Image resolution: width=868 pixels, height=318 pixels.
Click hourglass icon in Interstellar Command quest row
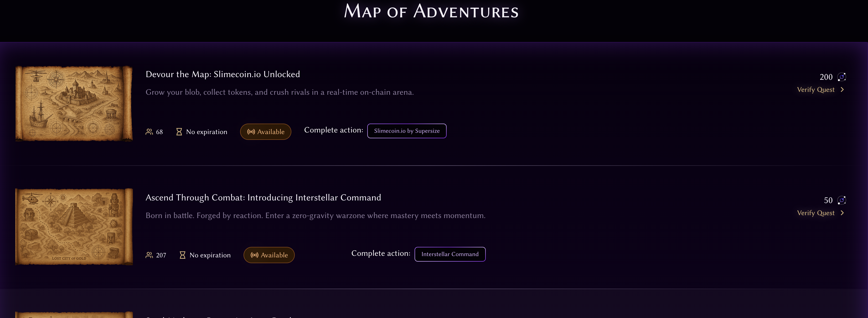[x=182, y=255]
